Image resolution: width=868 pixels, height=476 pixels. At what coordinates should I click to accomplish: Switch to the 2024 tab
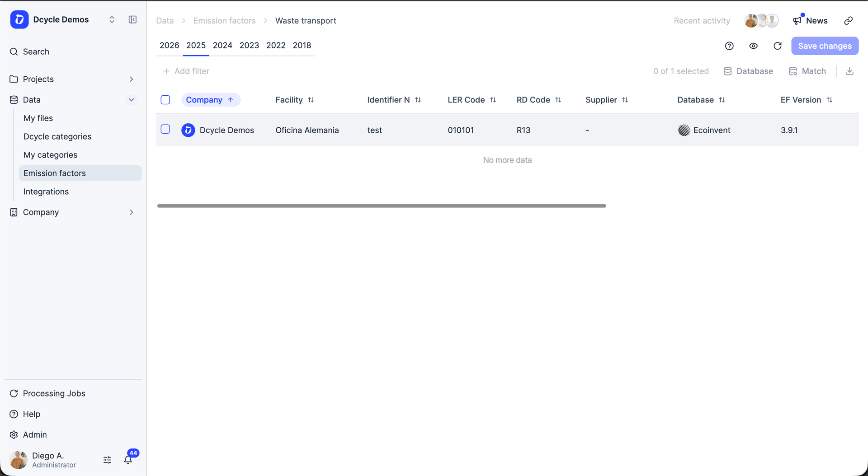click(222, 45)
